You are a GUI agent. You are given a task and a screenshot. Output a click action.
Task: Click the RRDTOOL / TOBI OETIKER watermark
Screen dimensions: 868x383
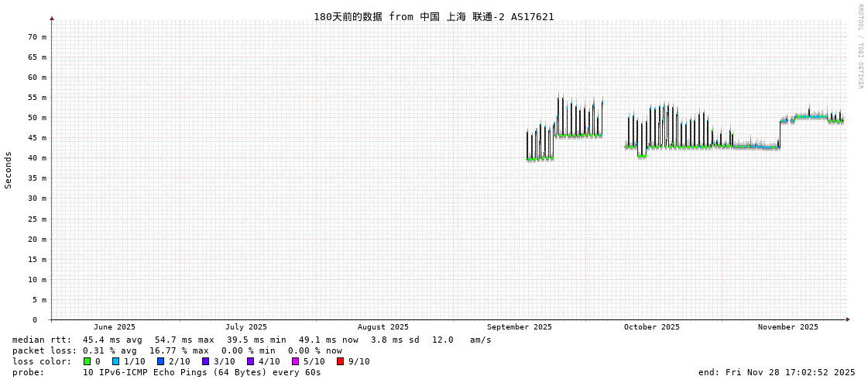tap(859, 47)
